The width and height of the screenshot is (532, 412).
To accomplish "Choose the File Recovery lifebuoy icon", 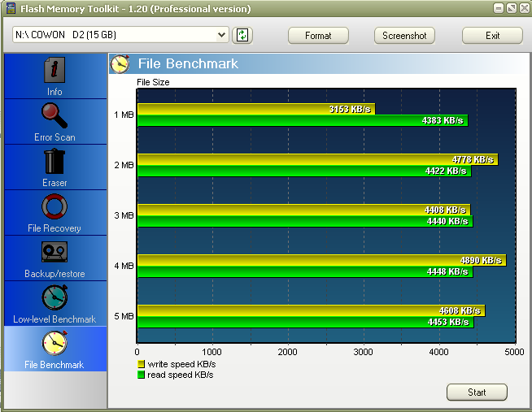I will point(55,206).
